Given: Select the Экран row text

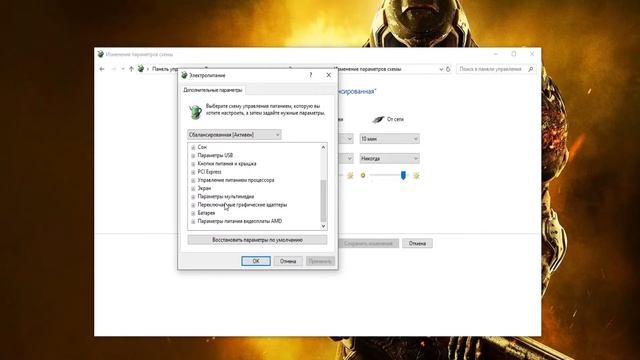Looking at the screenshot, I should [204, 189].
